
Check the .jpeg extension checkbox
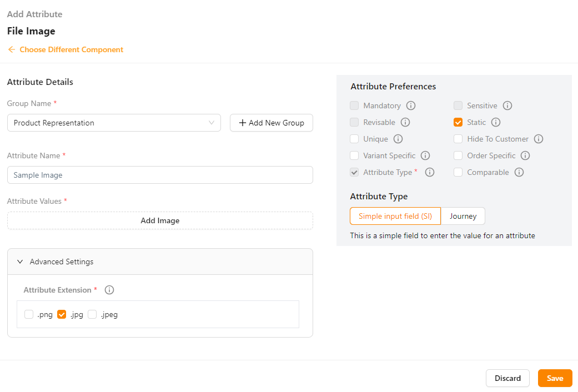[x=92, y=314]
